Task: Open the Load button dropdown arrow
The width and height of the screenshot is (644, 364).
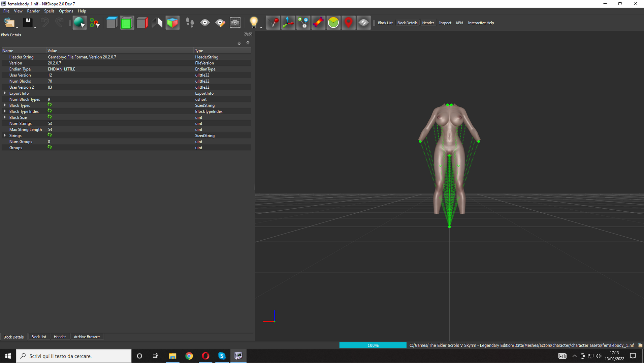Action: click(17, 27)
